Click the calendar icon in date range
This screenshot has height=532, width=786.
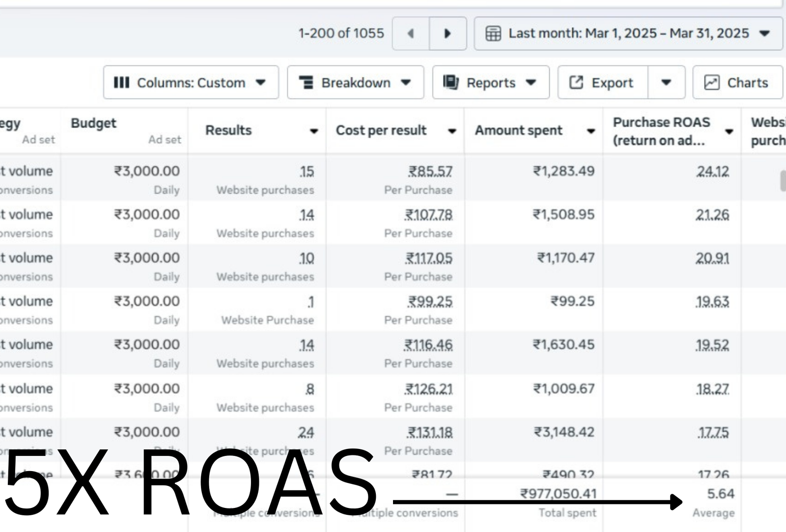(493, 33)
